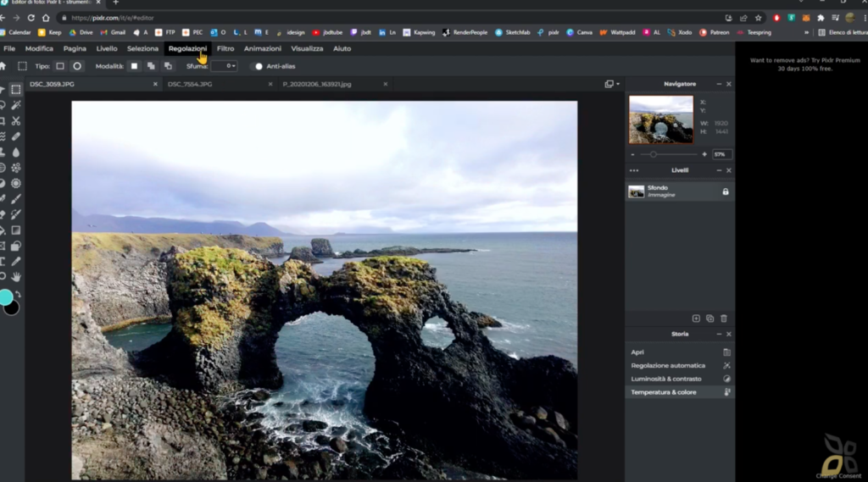The height and width of the screenshot is (482, 868).
Task: Set Modalità to add to selection
Action: pyautogui.click(x=151, y=66)
